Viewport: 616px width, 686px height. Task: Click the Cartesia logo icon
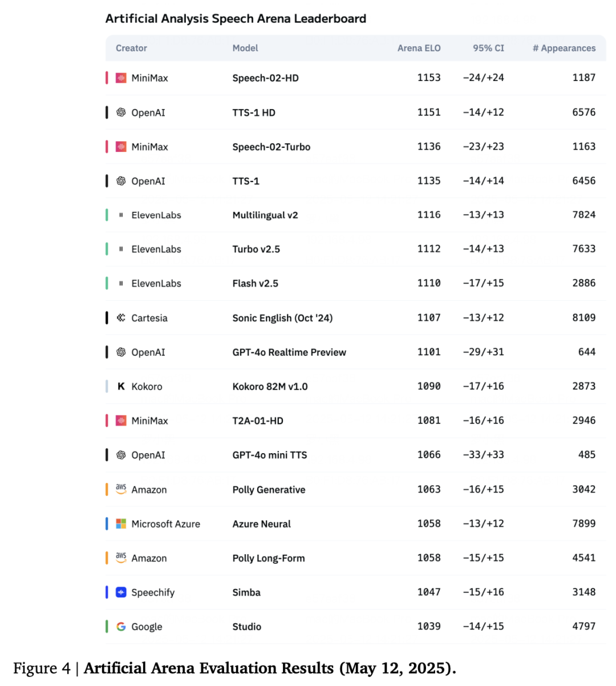(x=121, y=318)
